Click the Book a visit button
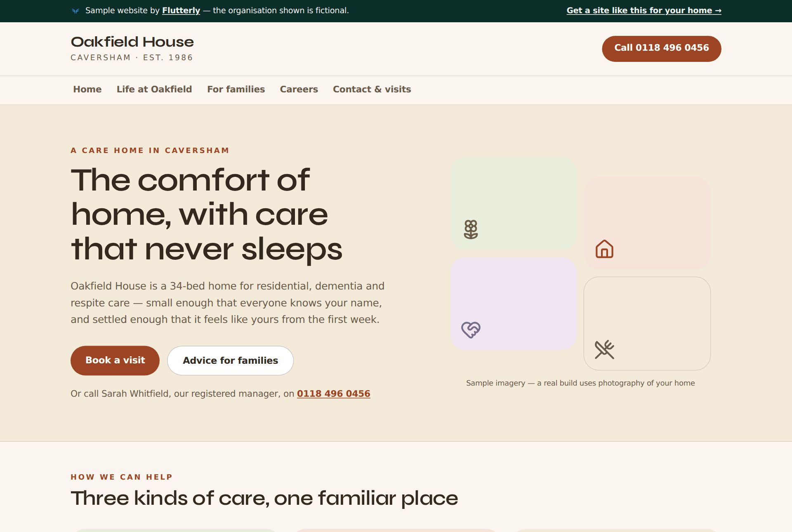The image size is (792, 532). [x=115, y=360]
